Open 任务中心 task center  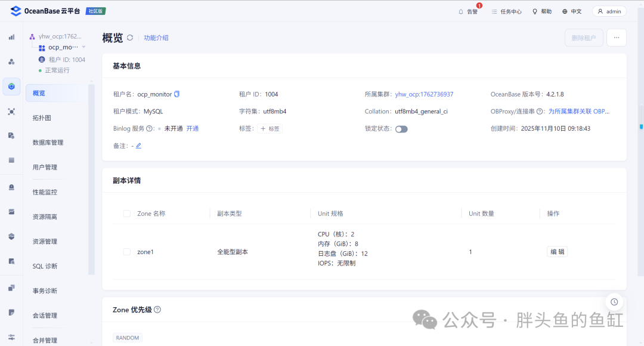pyautogui.click(x=506, y=11)
